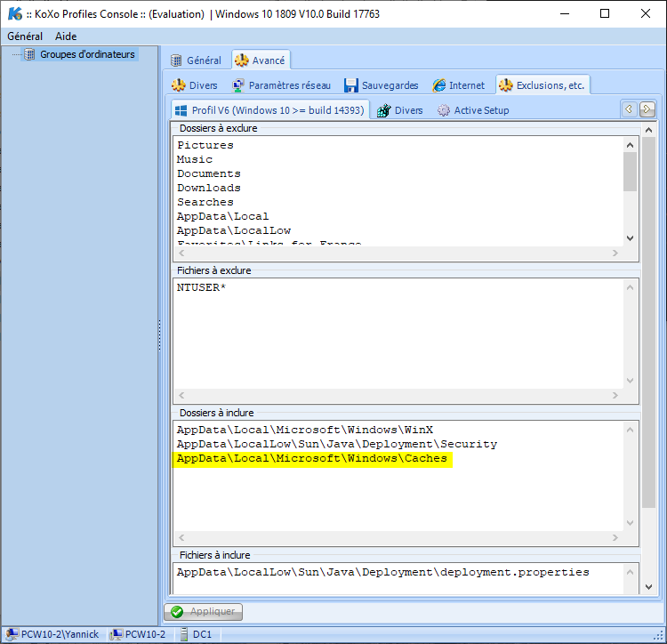
Task: Open the Paramètres réseau tab
Action: pos(282,85)
